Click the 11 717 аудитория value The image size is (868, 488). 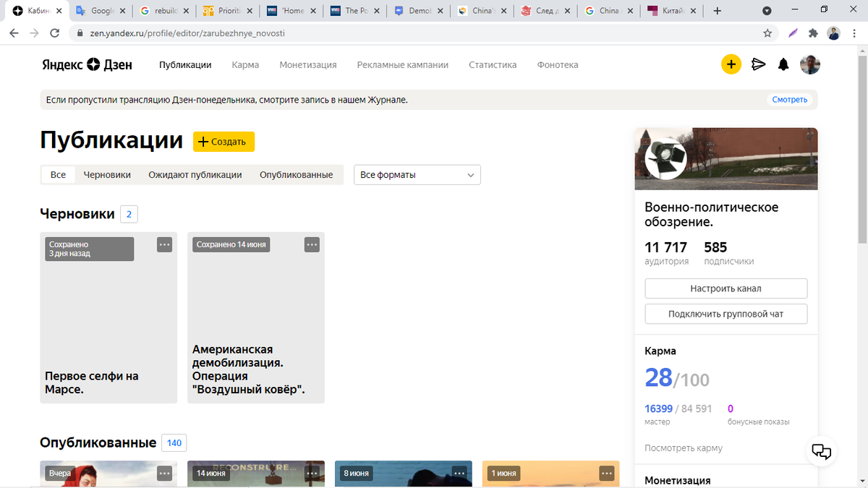[666, 247]
